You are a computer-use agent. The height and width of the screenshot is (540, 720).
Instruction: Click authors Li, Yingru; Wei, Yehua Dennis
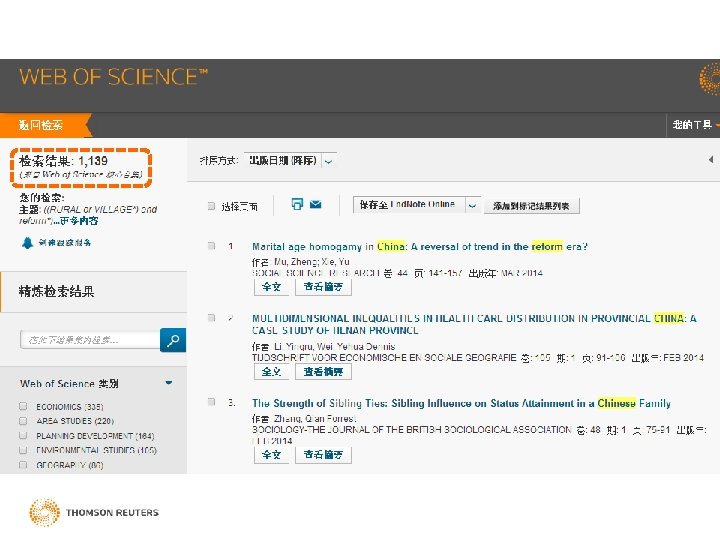[334, 346]
